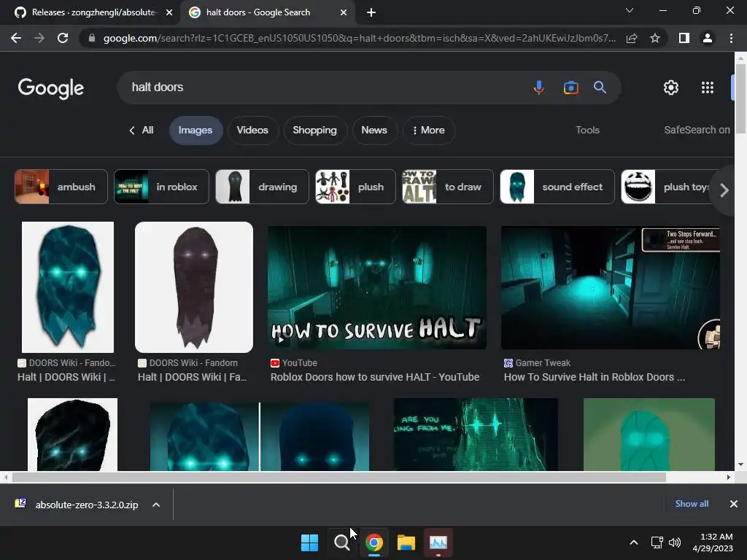Open the clock and date panel
This screenshot has width=747, height=560.
(713, 542)
